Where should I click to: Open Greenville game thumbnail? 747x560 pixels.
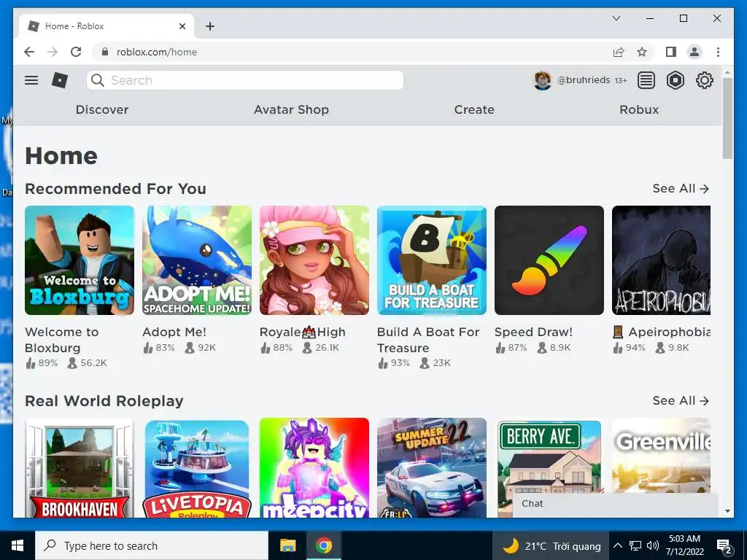tap(661, 455)
